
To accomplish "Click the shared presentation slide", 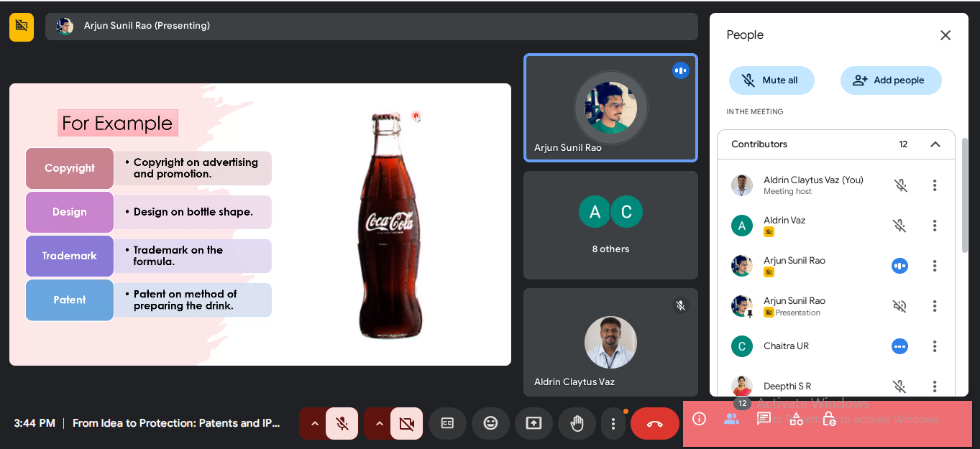I will pos(260,225).
